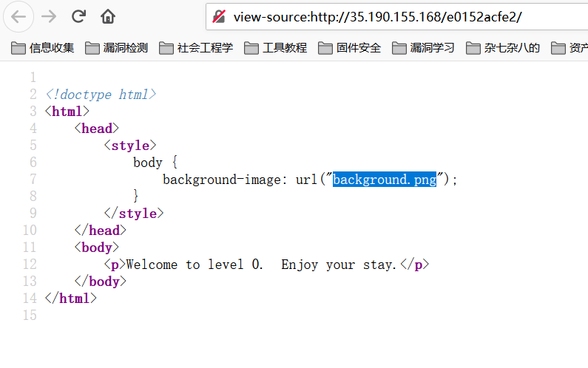Viewport: 588px width, 368px height.
Task: Open the partially visible 资产 bookmark folder
Action: click(x=570, y=48)
